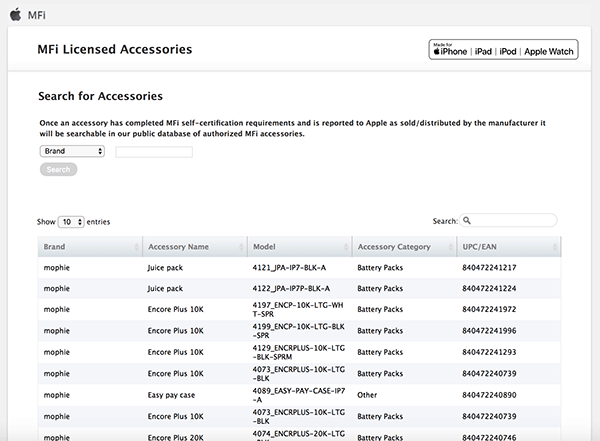This screenshot has height=441, width=600.
Task: Sort table by UPC/EAN column
Action: (x=509, y=247)
